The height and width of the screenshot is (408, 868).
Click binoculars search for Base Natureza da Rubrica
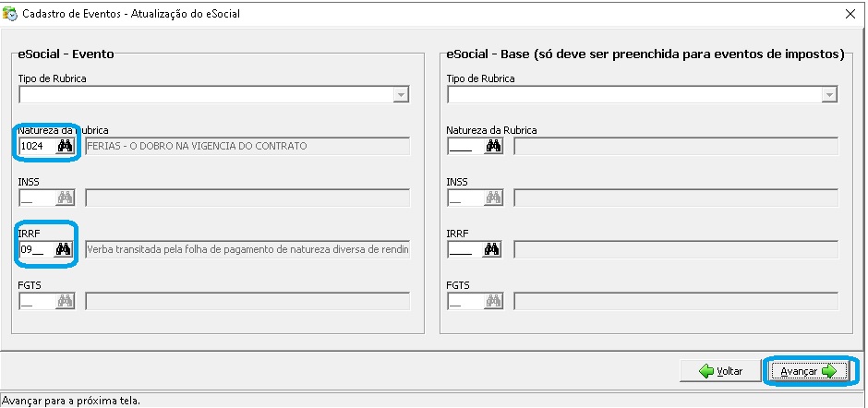(493, 146)
